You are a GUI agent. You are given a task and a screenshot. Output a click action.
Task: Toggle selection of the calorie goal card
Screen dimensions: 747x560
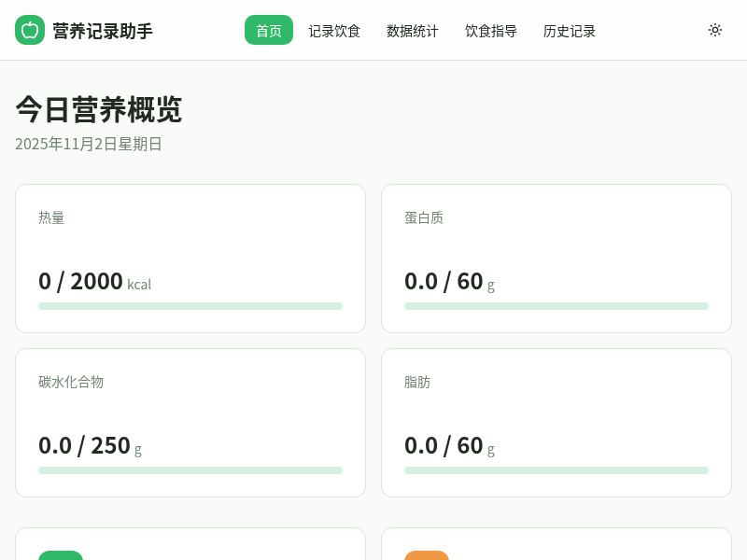click(x=190, y=258)
